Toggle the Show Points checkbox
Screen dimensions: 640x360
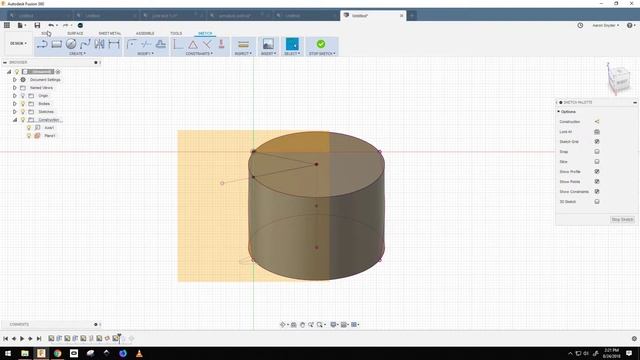pos(597,182)
